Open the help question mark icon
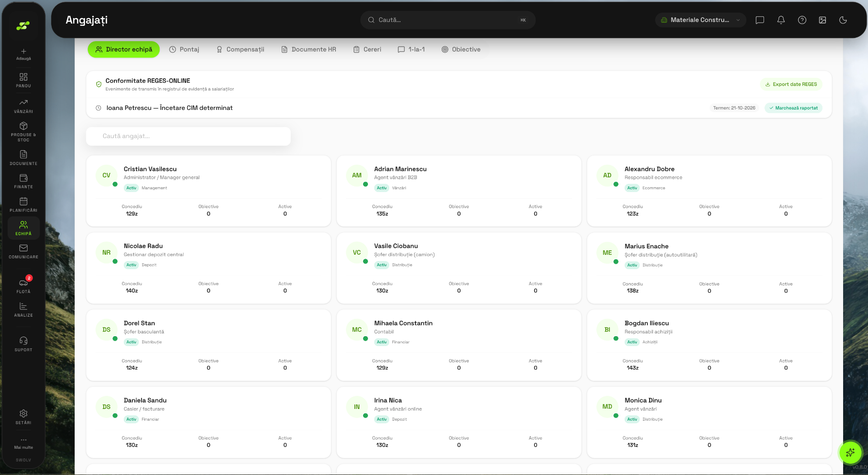This screenshot has height=475, width=868. coord(802,20)
